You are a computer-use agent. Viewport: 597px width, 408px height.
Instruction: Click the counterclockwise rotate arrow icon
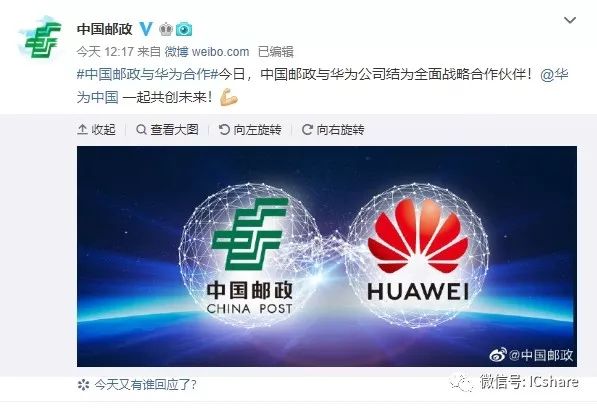224,130
